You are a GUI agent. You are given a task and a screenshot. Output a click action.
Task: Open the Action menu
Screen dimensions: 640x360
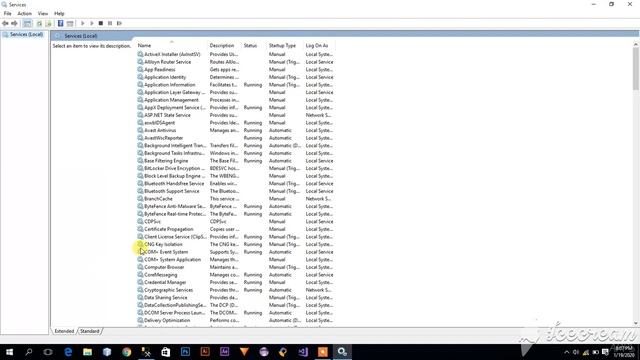[x=24, y=13]
